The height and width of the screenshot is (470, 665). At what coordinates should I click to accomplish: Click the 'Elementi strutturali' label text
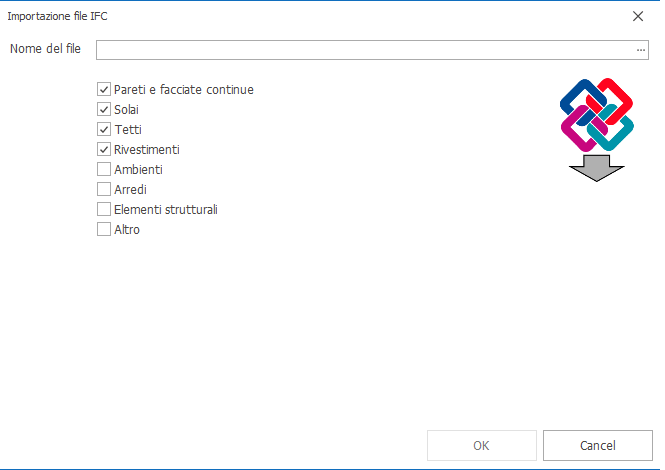click(166, 210)
